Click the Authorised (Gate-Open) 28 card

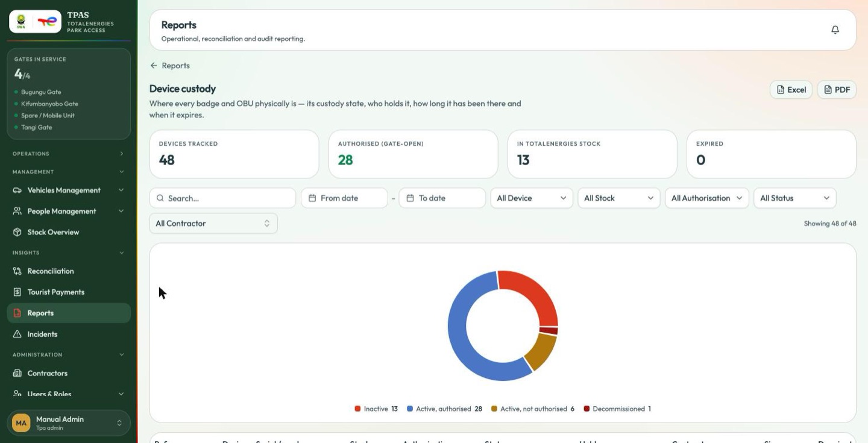(413, 154)
